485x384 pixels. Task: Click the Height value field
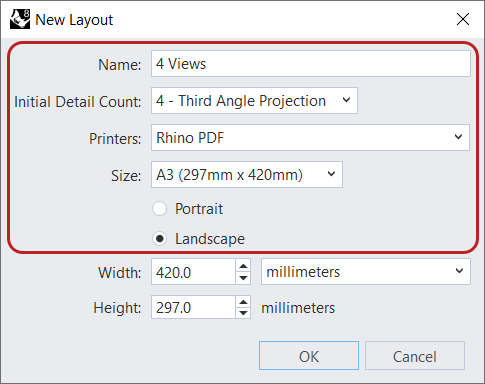coord(193,307)
